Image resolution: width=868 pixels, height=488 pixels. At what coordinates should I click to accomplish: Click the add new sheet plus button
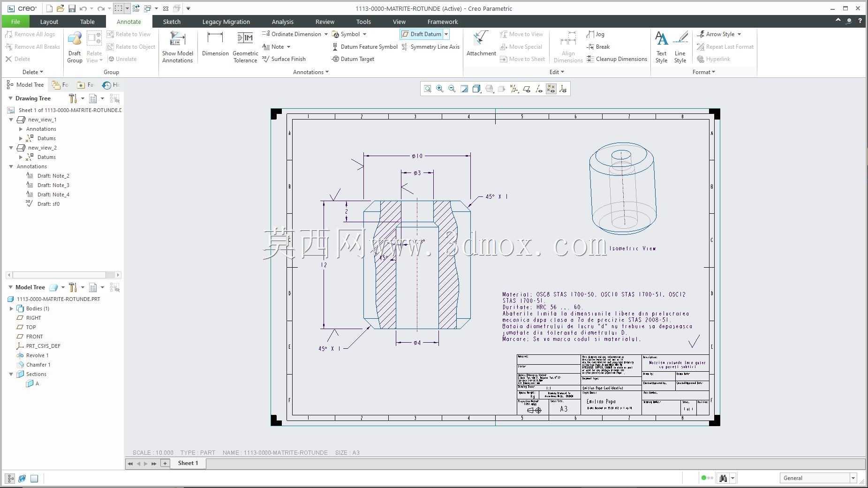click(165, 463)
